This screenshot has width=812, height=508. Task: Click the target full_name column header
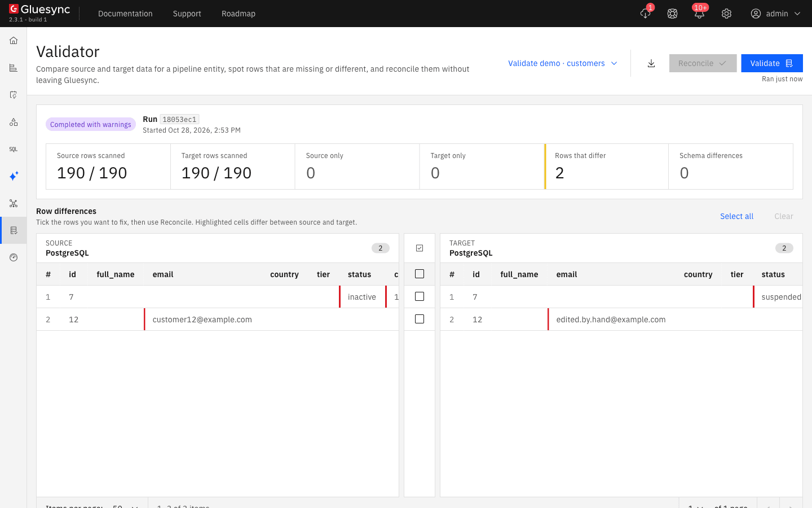tap(519, 274)
